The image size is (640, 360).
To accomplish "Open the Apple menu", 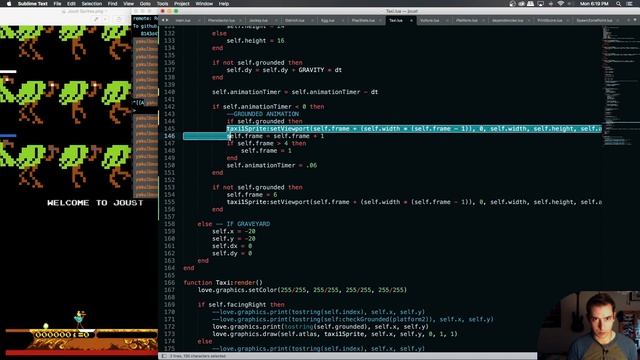I will point(9,4).
